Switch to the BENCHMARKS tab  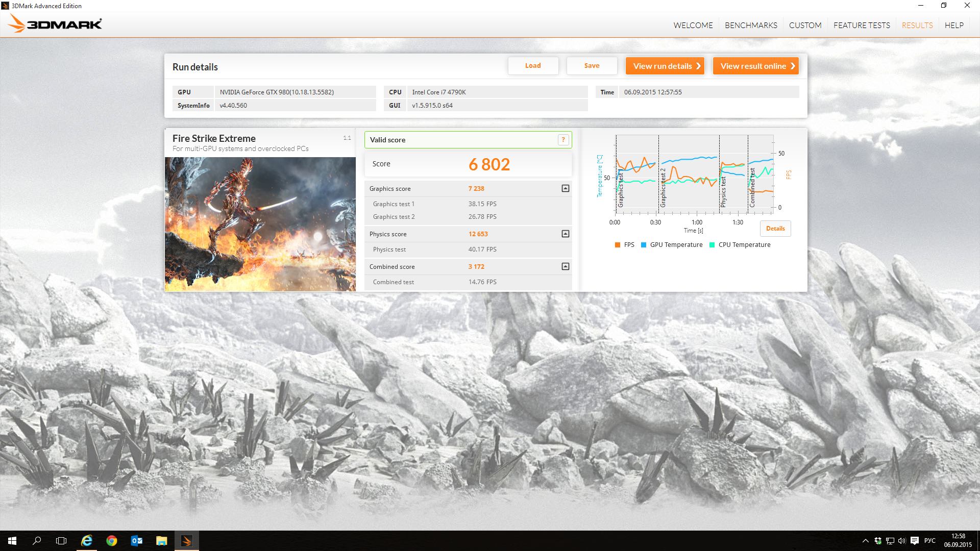tap(750, 25)
